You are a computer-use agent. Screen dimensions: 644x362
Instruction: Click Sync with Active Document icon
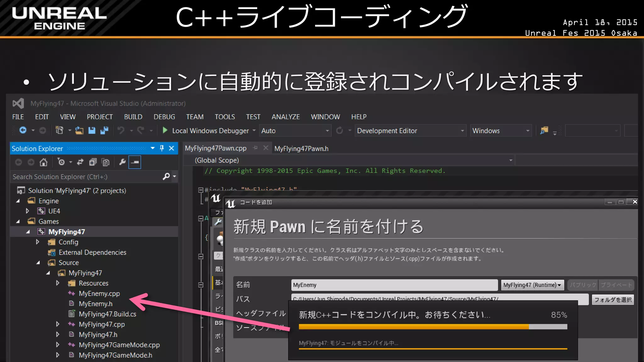[80, 162]
